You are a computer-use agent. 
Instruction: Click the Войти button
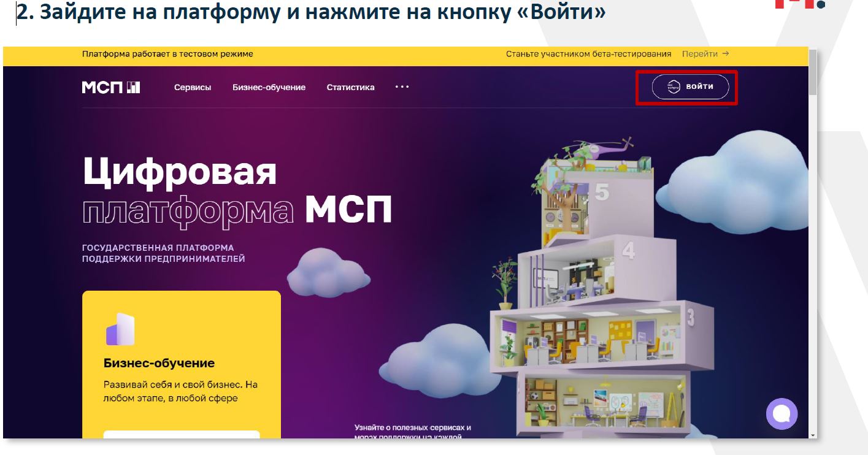click(x=690, y=87)
